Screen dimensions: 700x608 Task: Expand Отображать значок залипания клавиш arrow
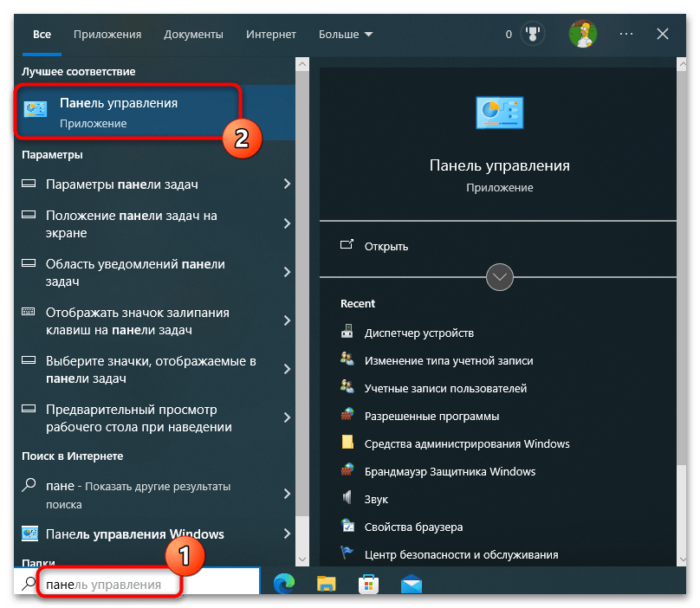287,320
